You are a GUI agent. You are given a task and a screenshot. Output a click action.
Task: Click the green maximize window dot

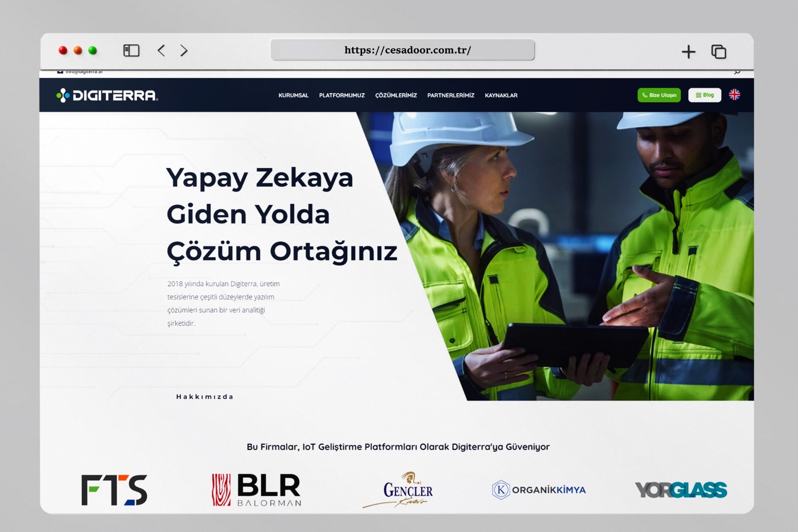tap(93, 50)
